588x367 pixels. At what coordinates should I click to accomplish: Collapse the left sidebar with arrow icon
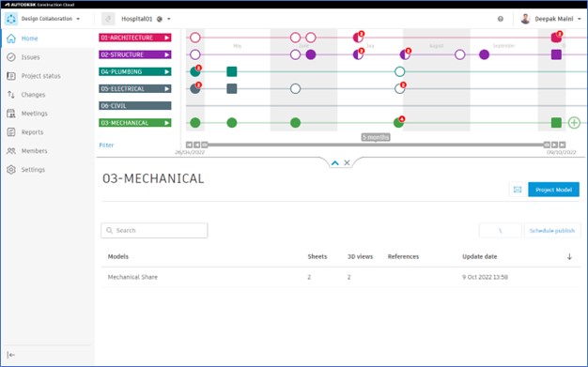click(x=11, y=355)
